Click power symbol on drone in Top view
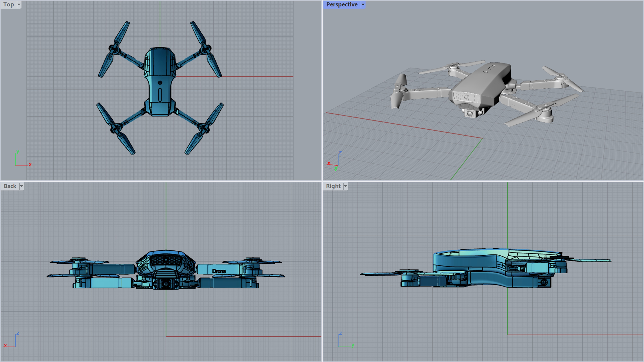 click(160, 82)
